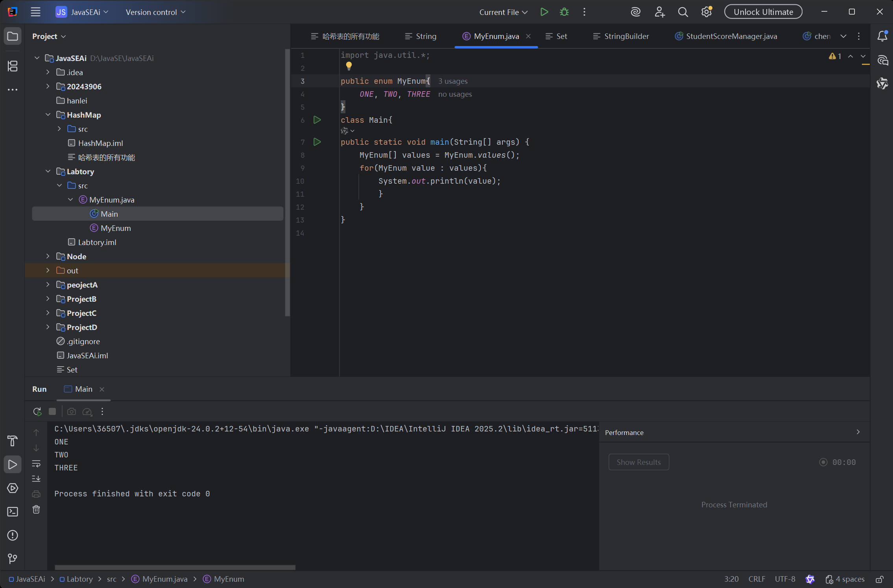Click the Debug bug icon in the toolbar
The height and width of the screenshot is (588, 893).
coord(564,12)
